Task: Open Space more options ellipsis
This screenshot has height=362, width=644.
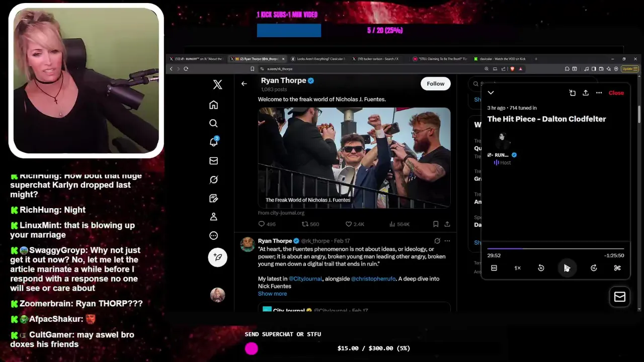Action: pyautogui.click(x=599, y=93)
